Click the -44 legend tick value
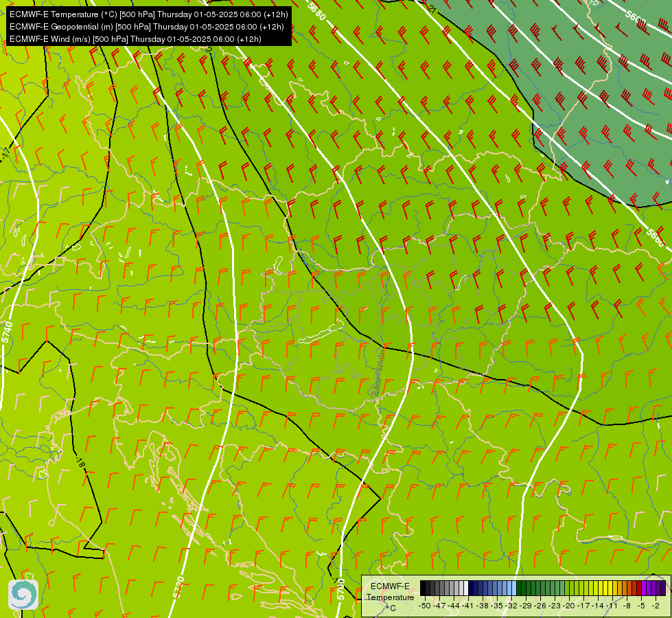The height and width of the screenshot is (618, 672). 454,606
